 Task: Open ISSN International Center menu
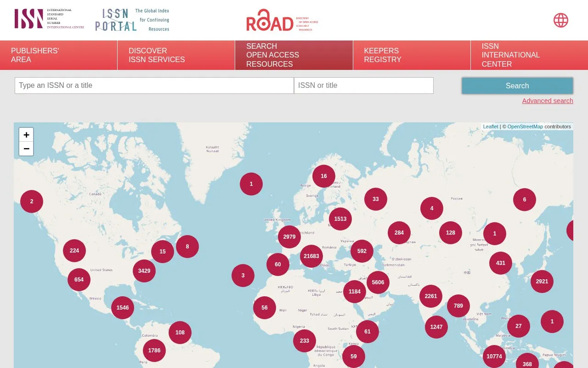[529, 55]
